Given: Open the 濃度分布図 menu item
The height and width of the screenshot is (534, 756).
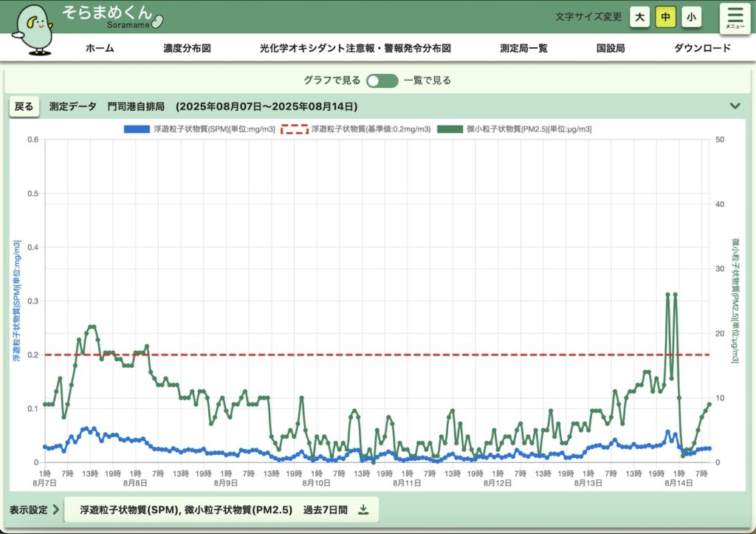Looking at the screenshot, I should (188, 48).
